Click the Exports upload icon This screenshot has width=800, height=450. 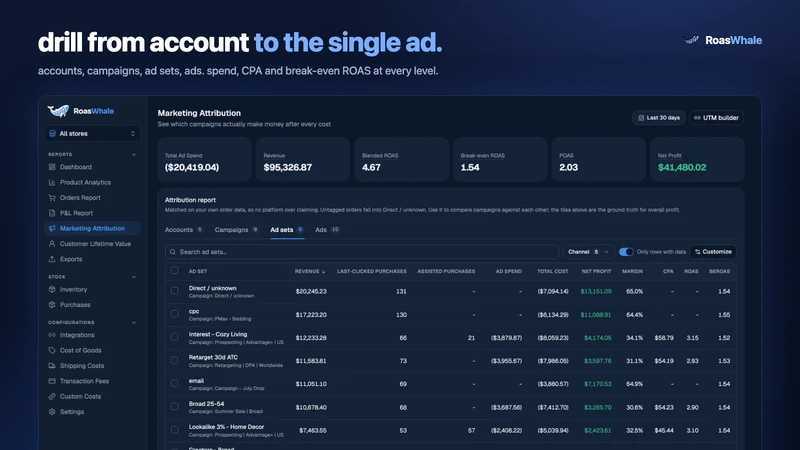[x=52, y=259]
